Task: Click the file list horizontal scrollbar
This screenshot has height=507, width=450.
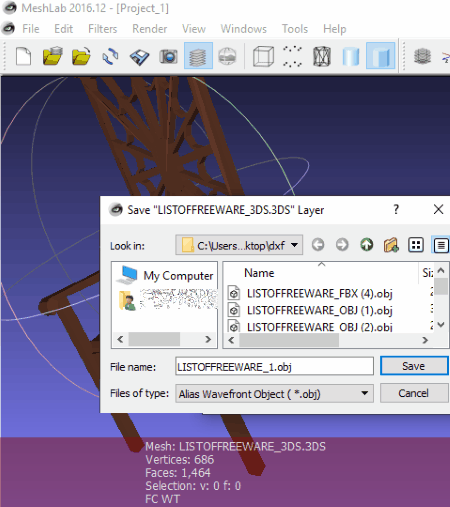Action: coord(328,340)
